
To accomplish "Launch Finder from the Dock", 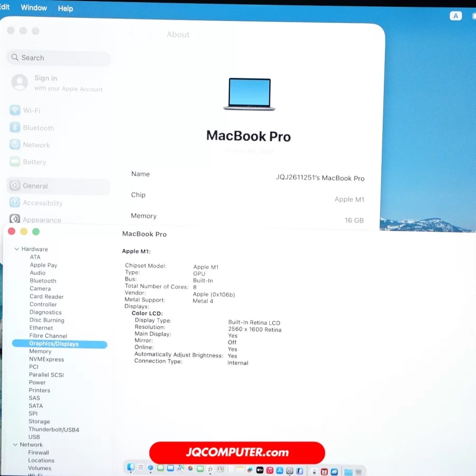I will tap(131, 468).
